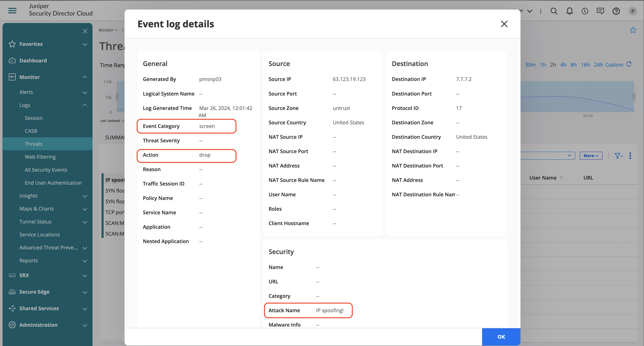Open the feedback chat icon
The height and width of the screenshot is (346, 644).
tap(600, 11)
